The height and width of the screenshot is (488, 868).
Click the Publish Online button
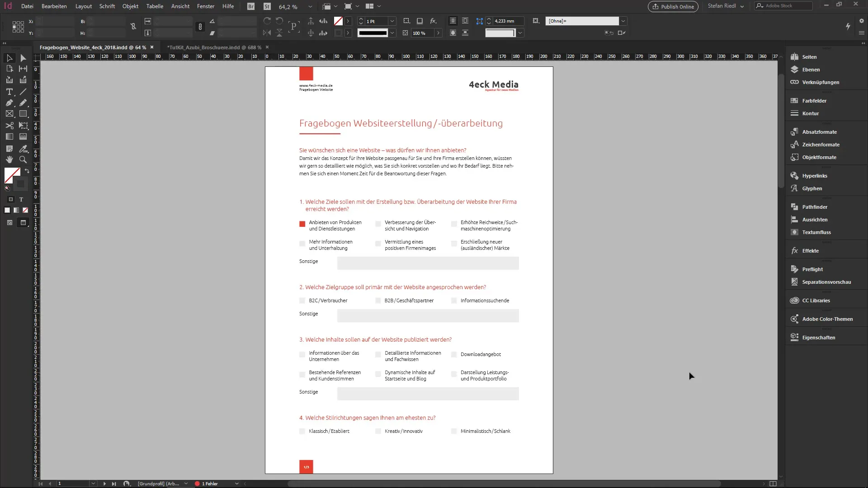[673, 6]
